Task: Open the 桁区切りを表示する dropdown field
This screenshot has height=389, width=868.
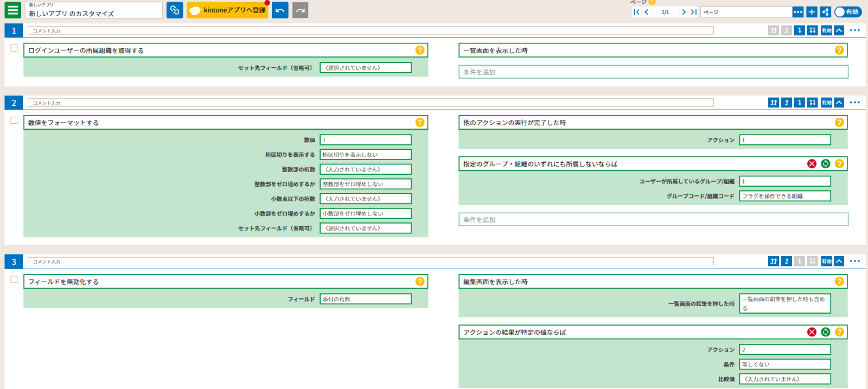Action: pyautogui.click(x=365, y=155)
